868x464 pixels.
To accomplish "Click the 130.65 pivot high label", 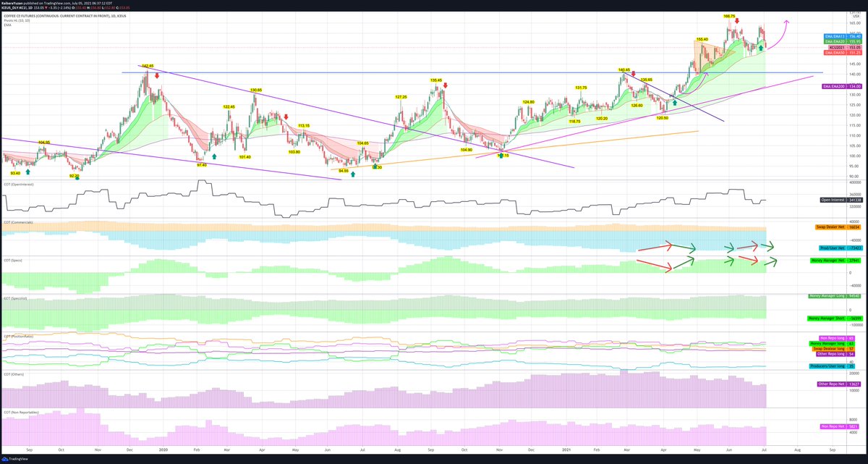I will click(255, 90).
